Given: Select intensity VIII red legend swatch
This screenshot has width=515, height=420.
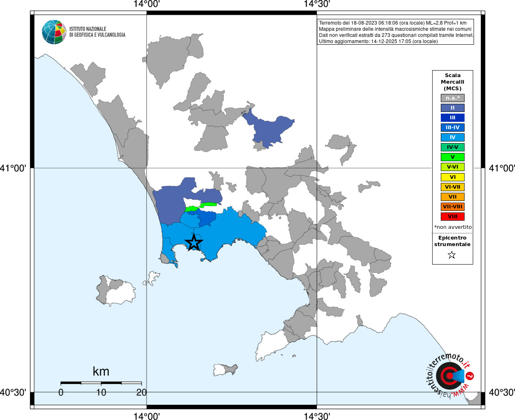Looking at the screenshot, I should (453, 217).
